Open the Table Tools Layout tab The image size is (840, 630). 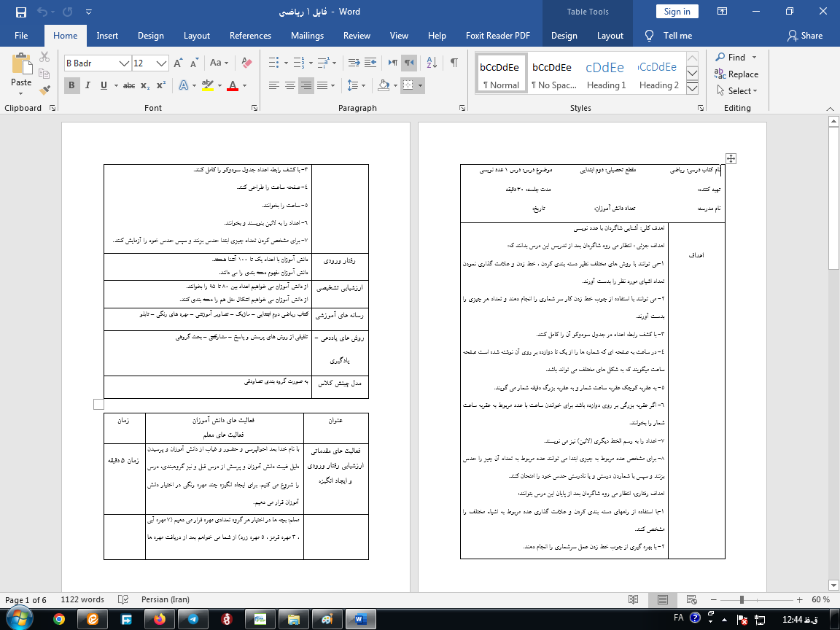(610, 36)
